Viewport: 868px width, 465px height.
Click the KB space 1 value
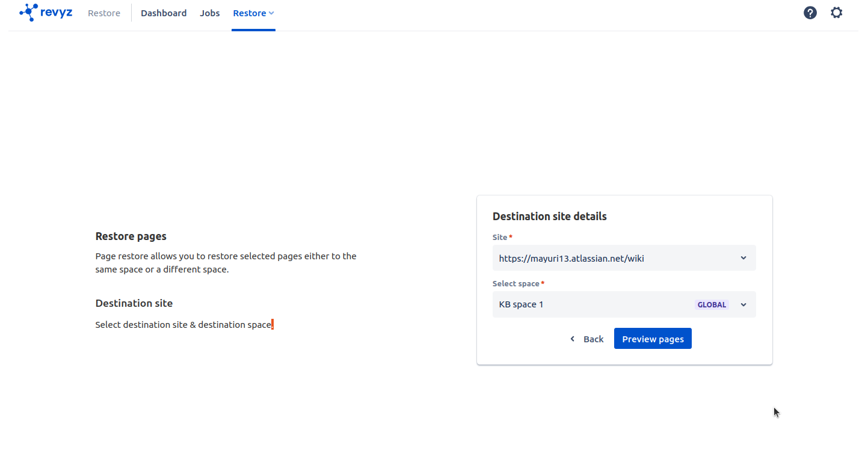tap(521, 304)
